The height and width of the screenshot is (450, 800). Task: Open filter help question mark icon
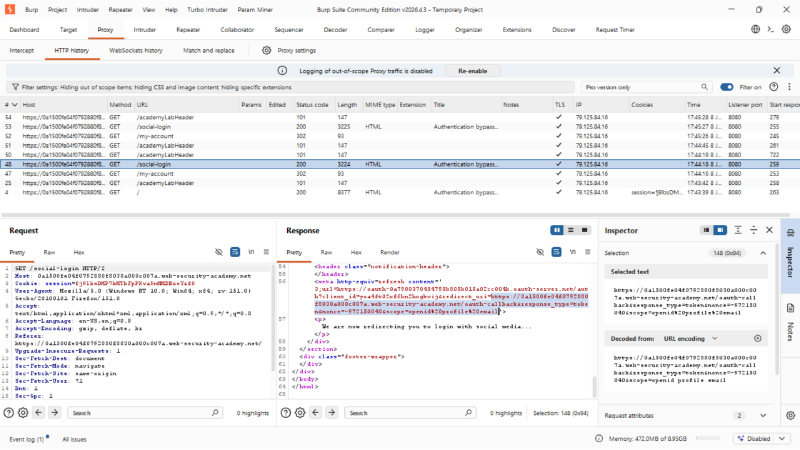773,87
